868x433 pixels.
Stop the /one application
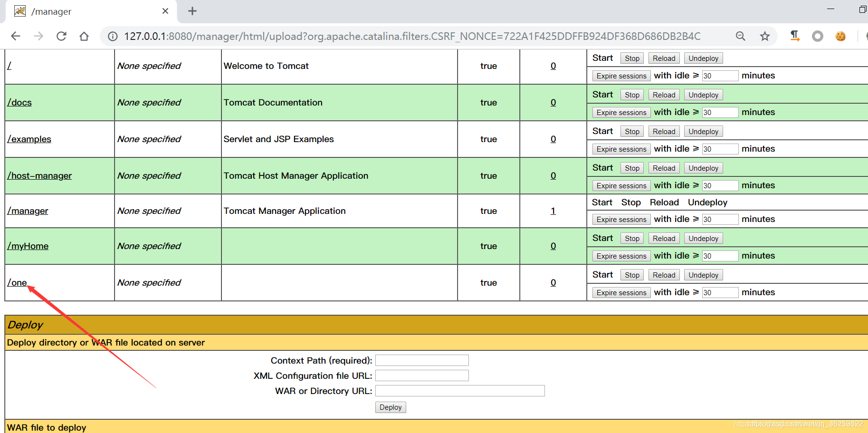pos(632,275)
